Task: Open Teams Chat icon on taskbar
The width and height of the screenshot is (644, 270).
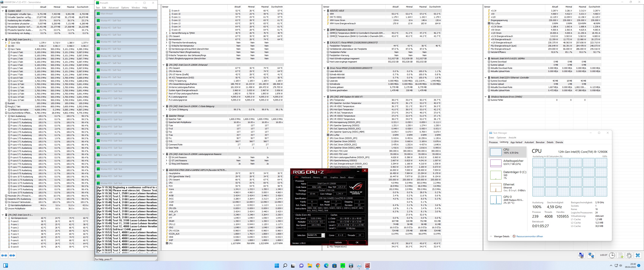Action: pyautogui.click(x=301, y=265)
